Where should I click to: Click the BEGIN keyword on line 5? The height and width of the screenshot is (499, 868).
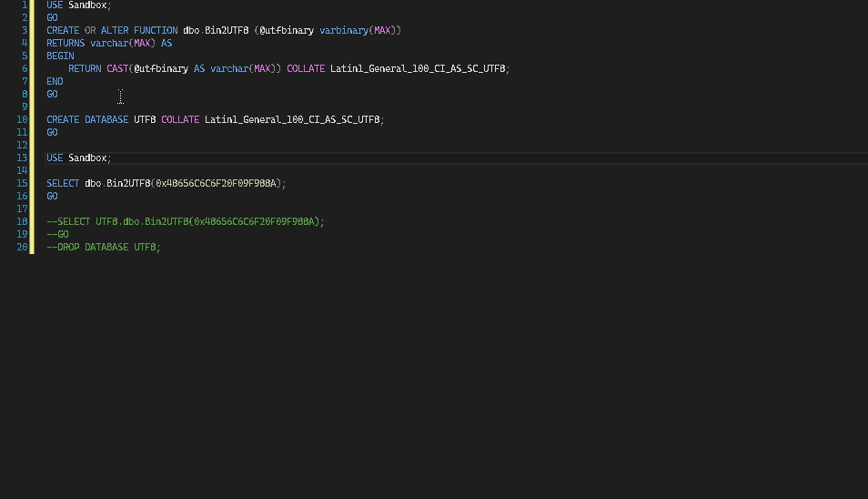pyautogui.click(x=60, y=56)
